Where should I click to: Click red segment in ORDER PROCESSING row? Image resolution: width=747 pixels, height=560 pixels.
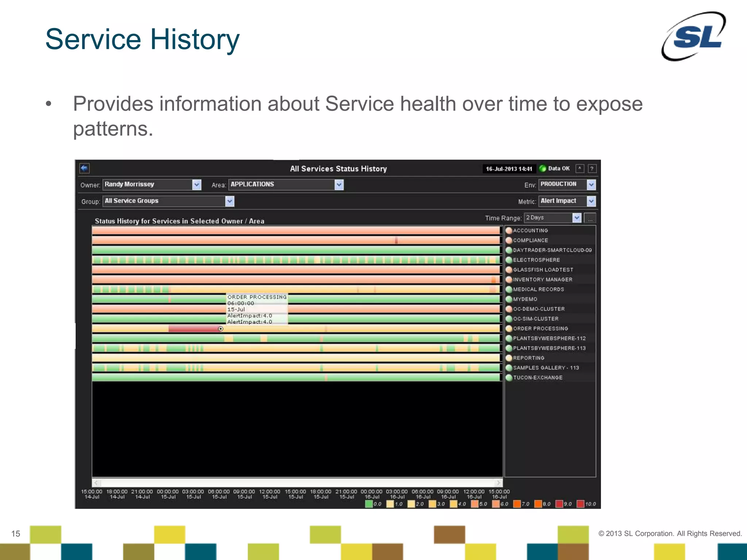(x=193, y=329)
